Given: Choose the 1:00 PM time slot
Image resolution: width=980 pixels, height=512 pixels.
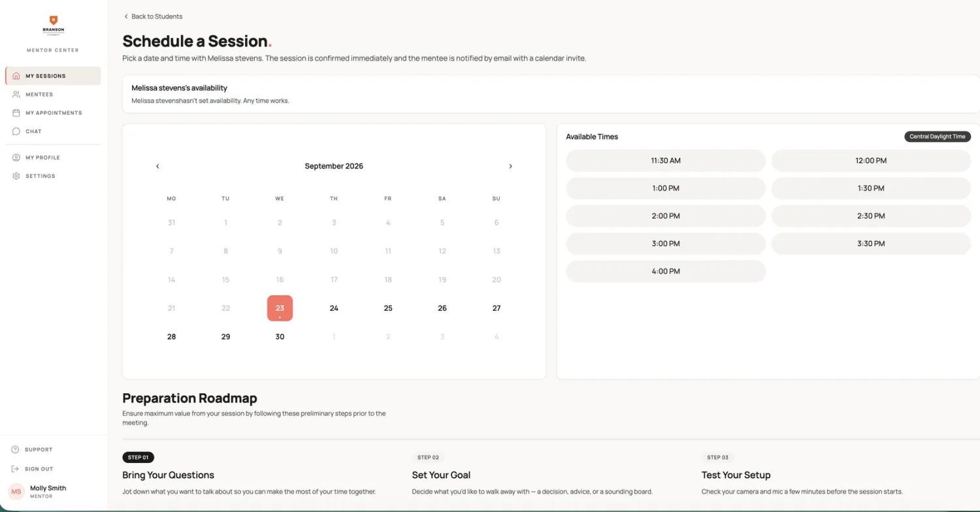Looking at the screenshot, I should (666, 188).
